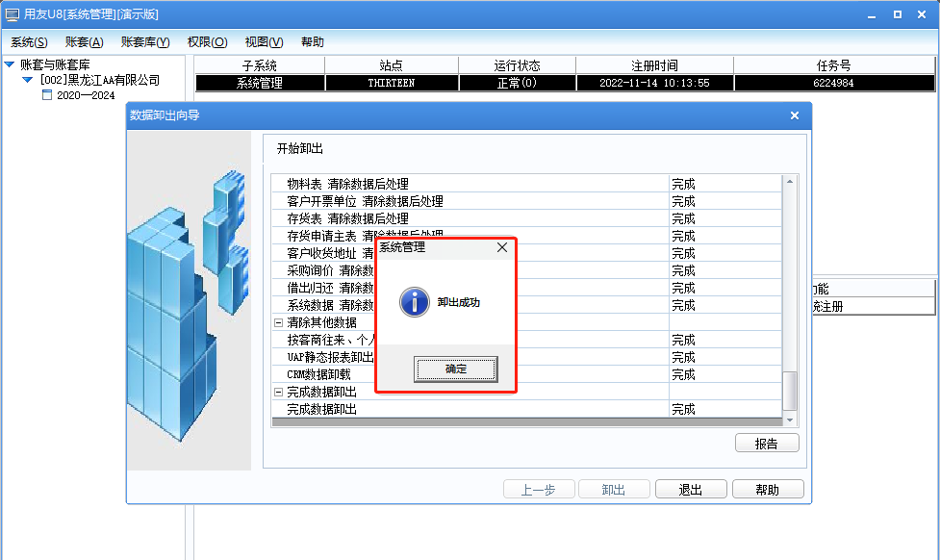940x560 pixels.
Task: Collapse the [002]黑龙江AA有限公司 node
Action: (x=28, y=80)
